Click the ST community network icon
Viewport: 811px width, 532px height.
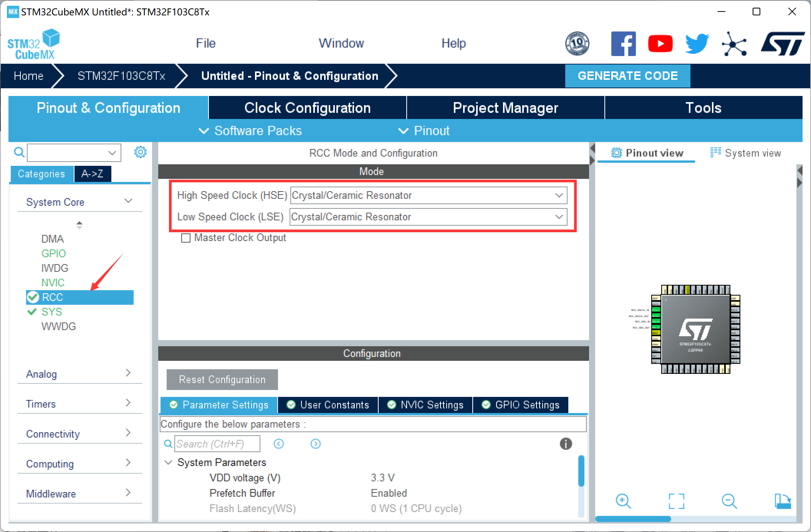734,44
